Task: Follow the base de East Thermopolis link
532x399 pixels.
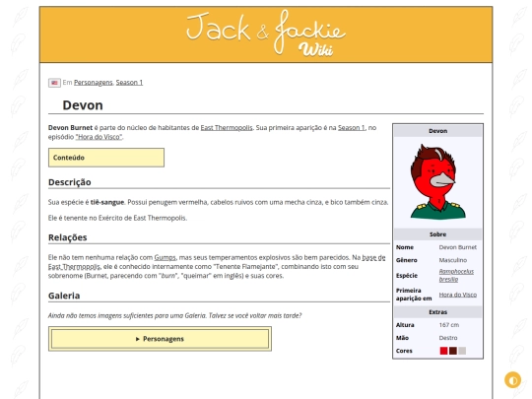Action: (x=373, y=257)
